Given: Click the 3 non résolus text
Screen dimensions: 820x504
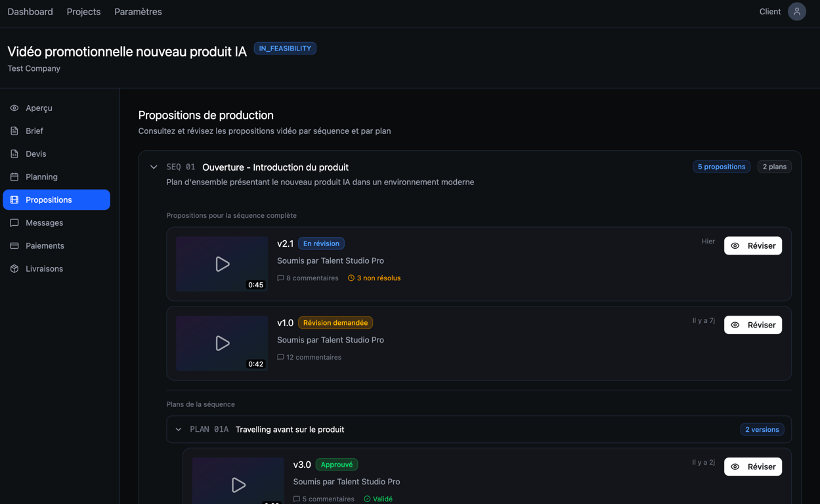Looking at the screenshot, I should tap(379, 278).
